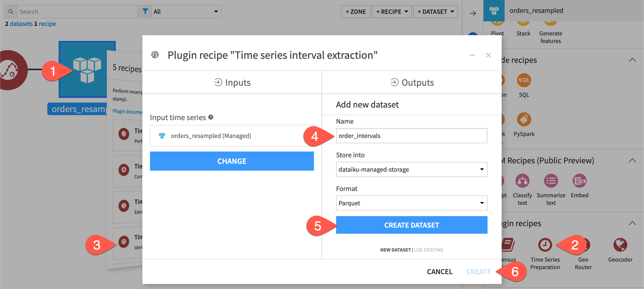This screenshot has height=289, width=644.
Task: Create a PySpark code recipe
Action: click(x=524, y=119)
